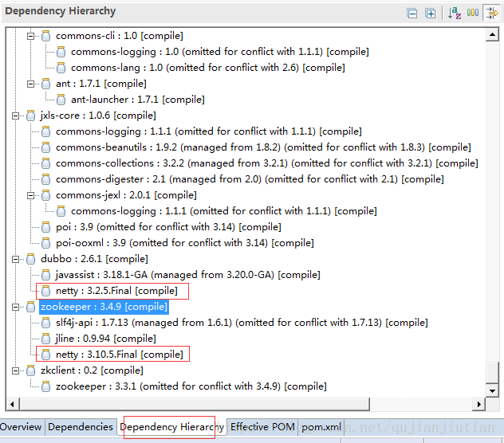Select commons-digester : 2.1 row
This screenshot has height=443, width=504.
click(250, 179)
